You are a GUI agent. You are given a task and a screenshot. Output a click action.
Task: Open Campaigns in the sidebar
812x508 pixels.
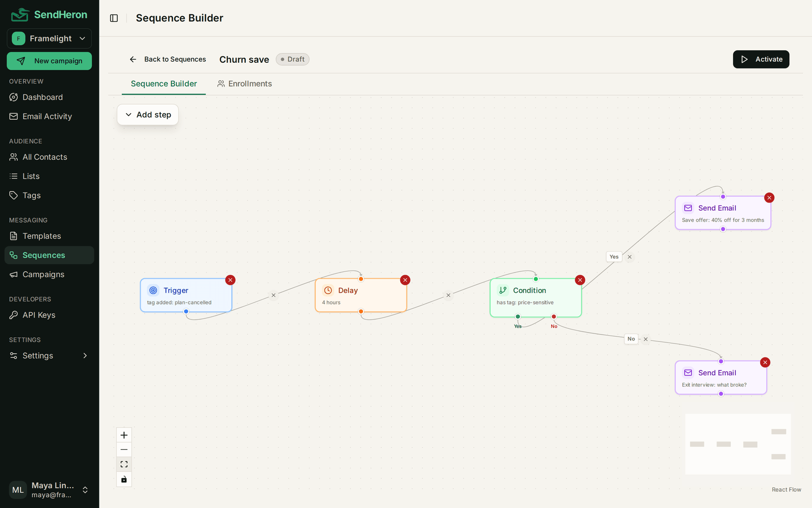click(x=49, y=274)
